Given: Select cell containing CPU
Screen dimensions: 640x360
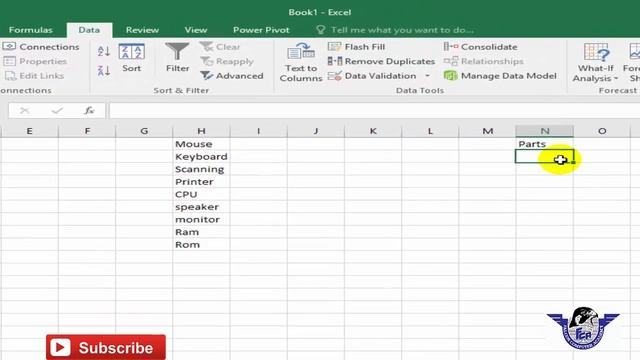Looking at the screenshot, I should pyautogui.click(x=201, y=195).
